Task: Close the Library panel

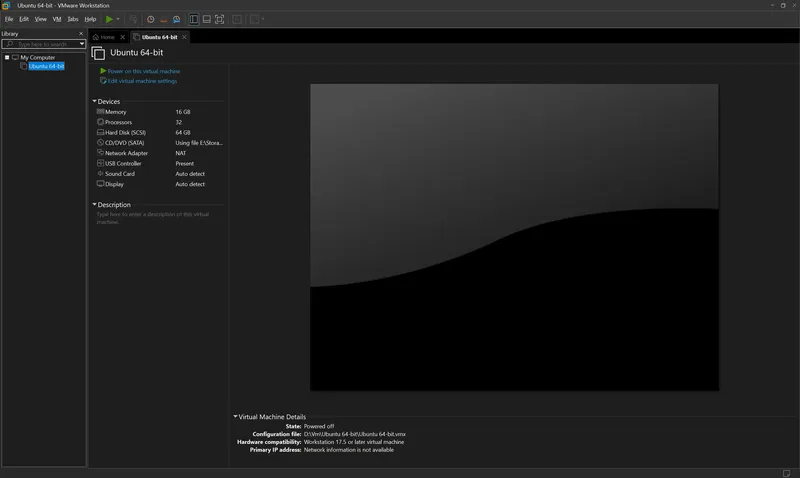Action: click(81, 34)
